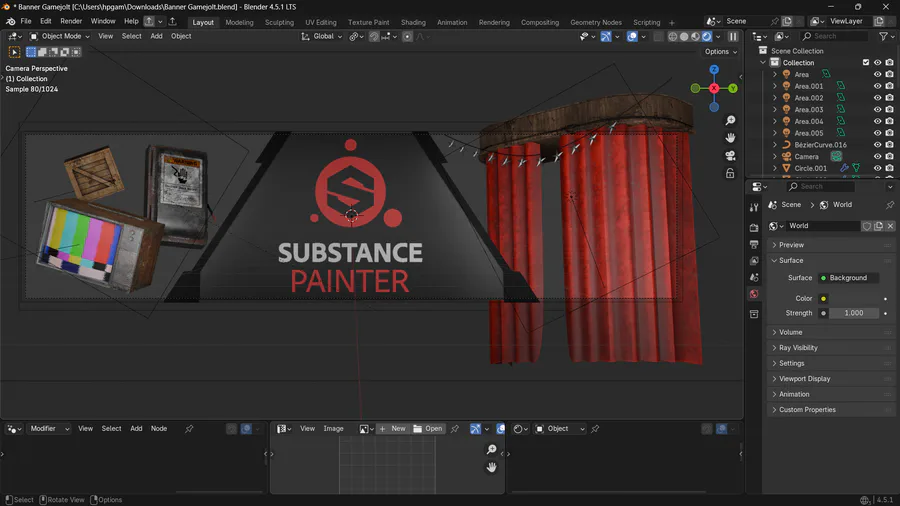Click the blue Z axis gizmo ball

[x=714, y=70]
